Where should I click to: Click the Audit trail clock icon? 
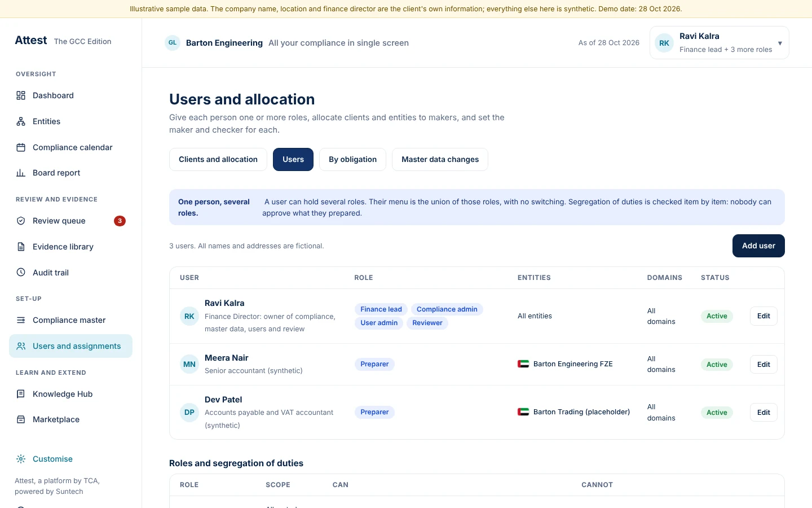pyautogui.click(x=21, y=272)
